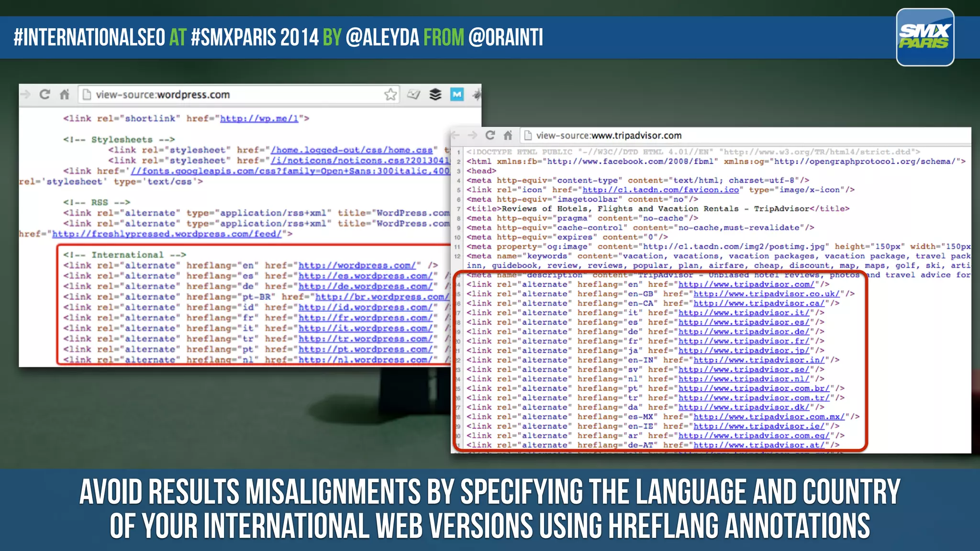The width and height of the screenshot is (980, 551).
Task: Open the http://c1.tacdn.com/favicon.ico link
Action: point(660,190)
